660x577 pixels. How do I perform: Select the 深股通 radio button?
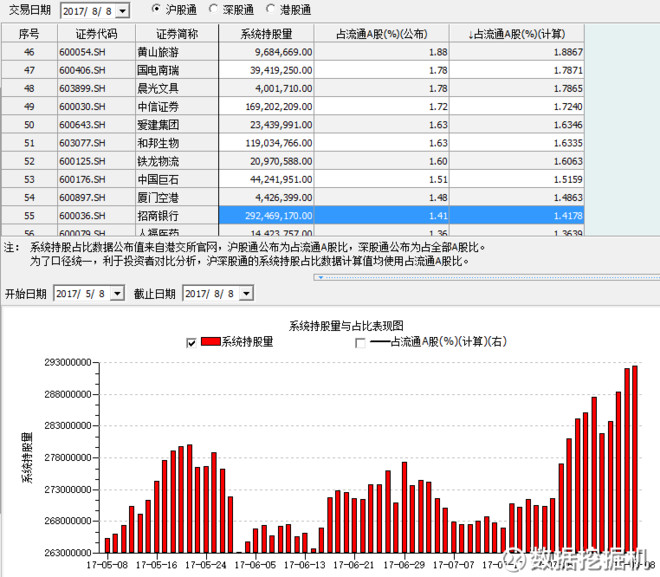[213, 9]
